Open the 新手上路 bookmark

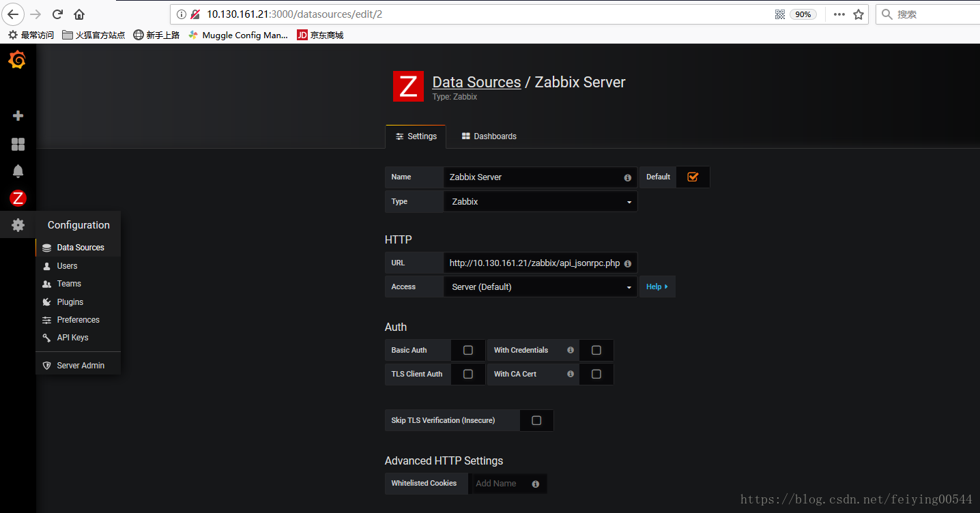coord(156,35)
